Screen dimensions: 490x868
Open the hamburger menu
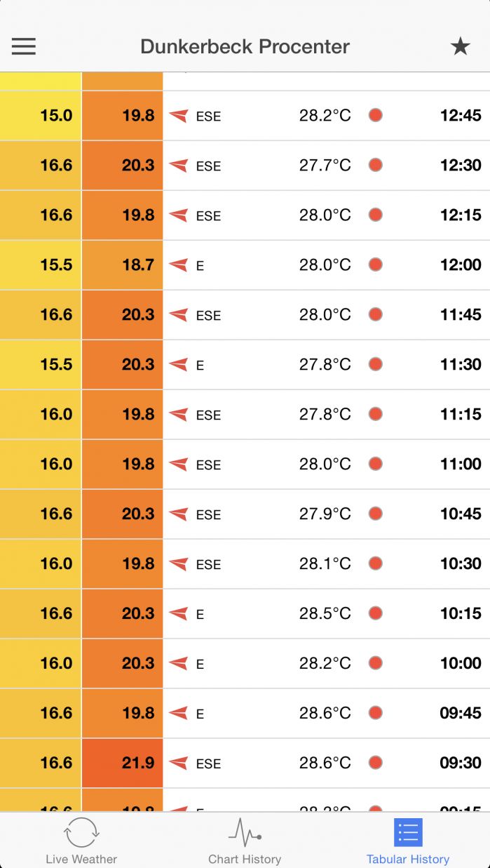point(24,46)
